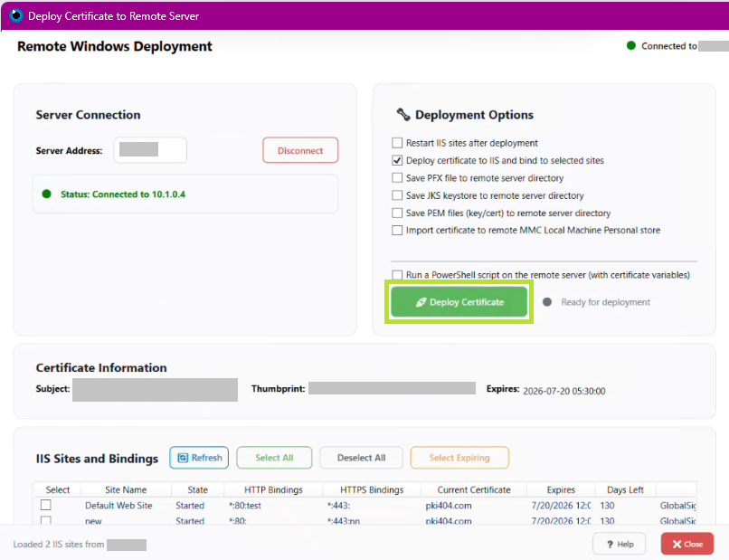Sort by State column header
This screenshot has width=729, height=560.
click(197, 489)
